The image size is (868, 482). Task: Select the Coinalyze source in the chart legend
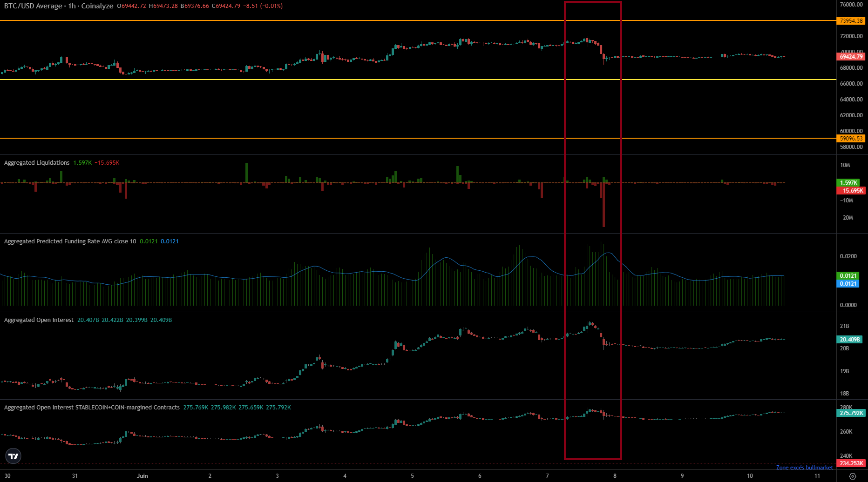(98, 6)
